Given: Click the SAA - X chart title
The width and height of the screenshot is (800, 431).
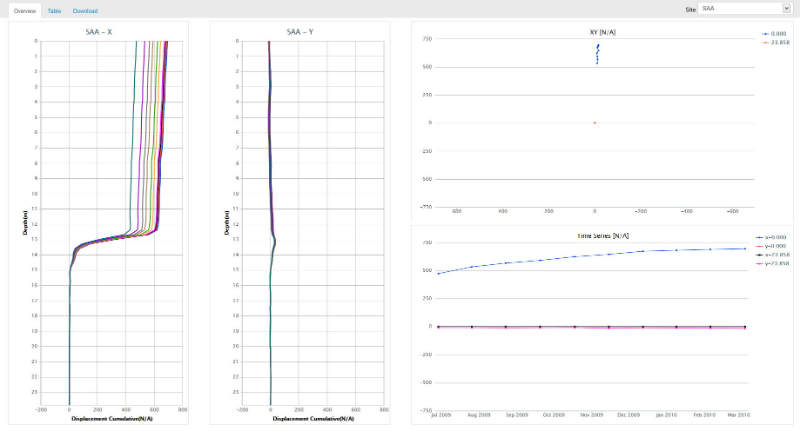Looking at the screenshot, I should pyautogui.click(x=98, y=32).
